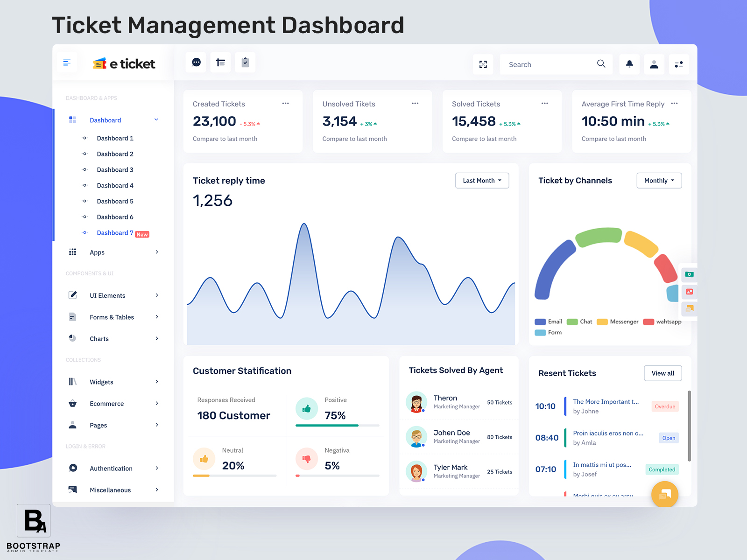Click Johen Doe's avatar
Viewport: 747px width, 560px height.
coord(416,437)
